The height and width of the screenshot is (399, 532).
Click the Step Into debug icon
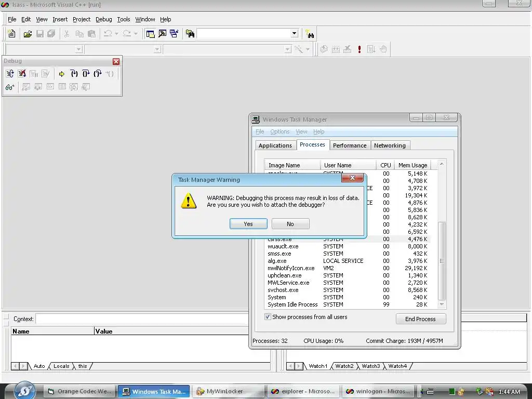coord(74,74)
